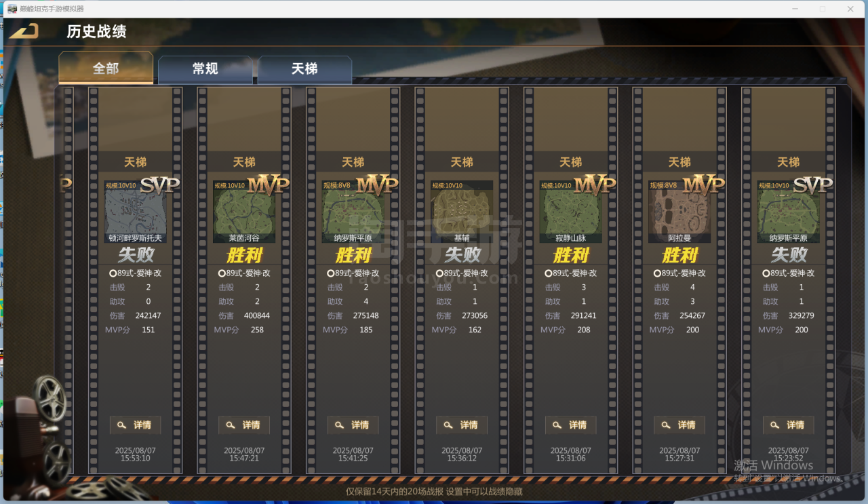
Task: Click the timestamp 2025/08/07 15:41:25
Action: pyautogui.click(x=353, y=454)
